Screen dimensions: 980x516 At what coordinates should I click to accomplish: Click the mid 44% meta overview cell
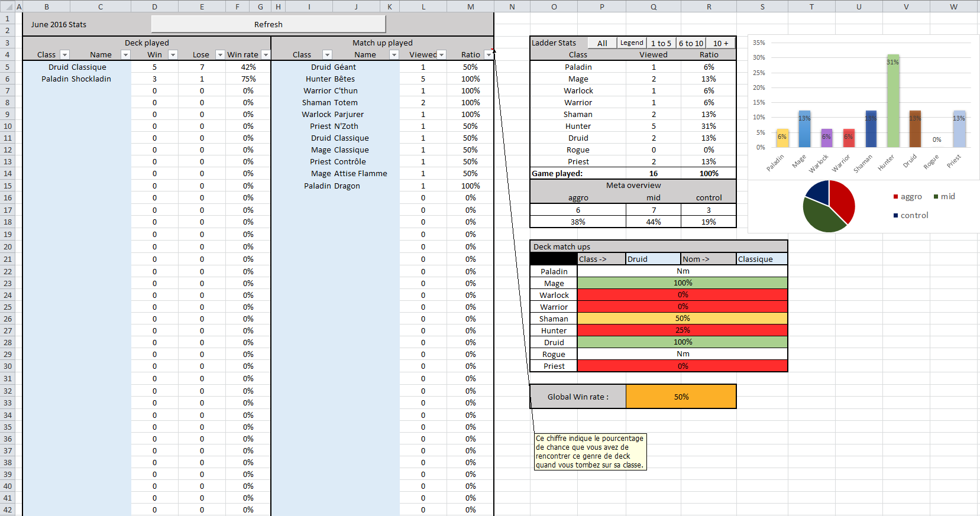654,222
